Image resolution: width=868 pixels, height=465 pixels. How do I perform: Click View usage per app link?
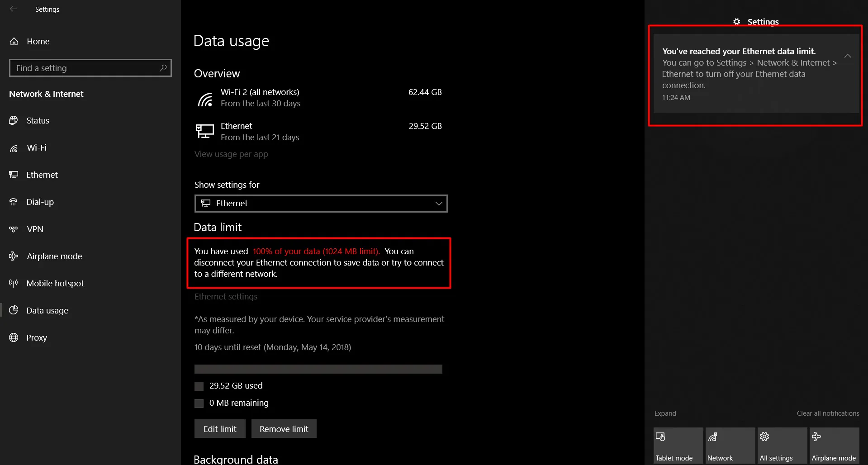tap(231, 154)
